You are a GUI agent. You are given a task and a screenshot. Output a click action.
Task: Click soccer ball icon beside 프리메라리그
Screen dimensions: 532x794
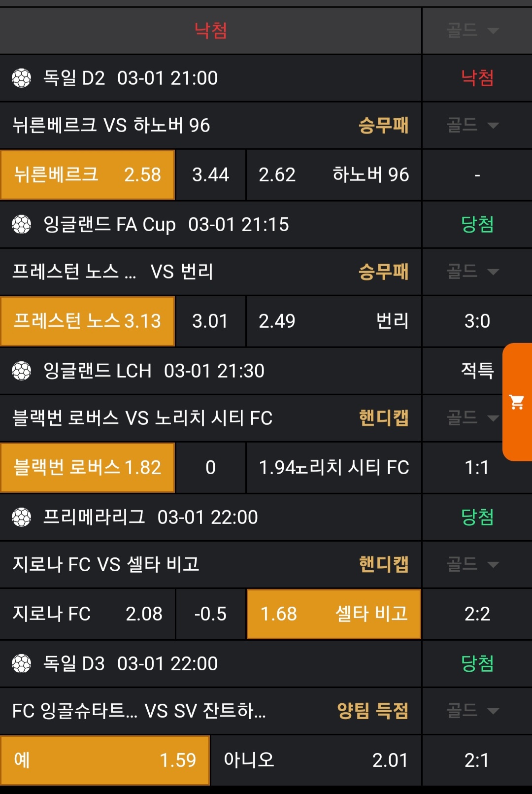coord(22,517)
